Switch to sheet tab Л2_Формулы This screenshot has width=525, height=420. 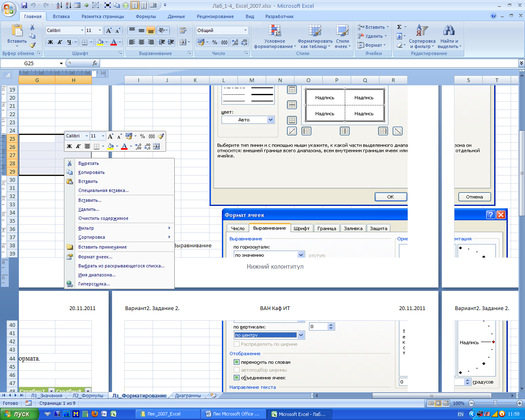(x=88, y=396)
